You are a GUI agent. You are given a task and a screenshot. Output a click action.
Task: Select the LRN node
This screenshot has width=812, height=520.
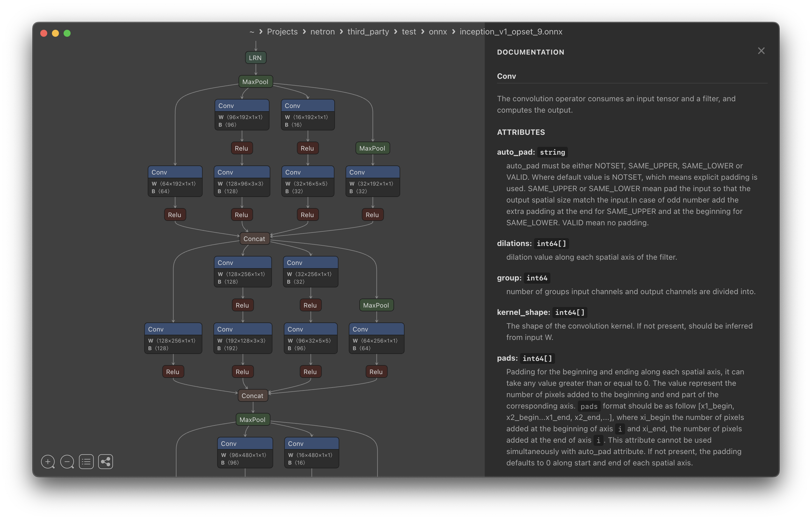[255, 58]
